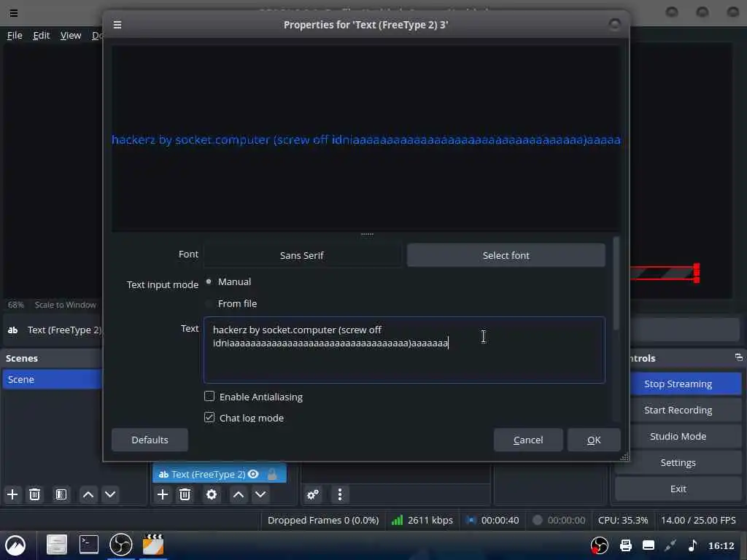The image size is (747, 560).
Task: Click inside the Text input box
Action: pyautogui.click(x=404, y=350)
